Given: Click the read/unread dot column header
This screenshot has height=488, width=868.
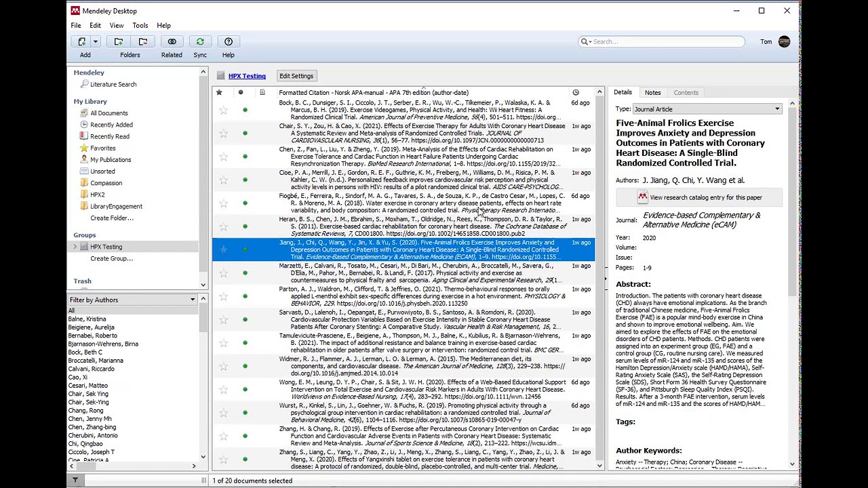Looking at the screenshot, I should coord(241,92).
